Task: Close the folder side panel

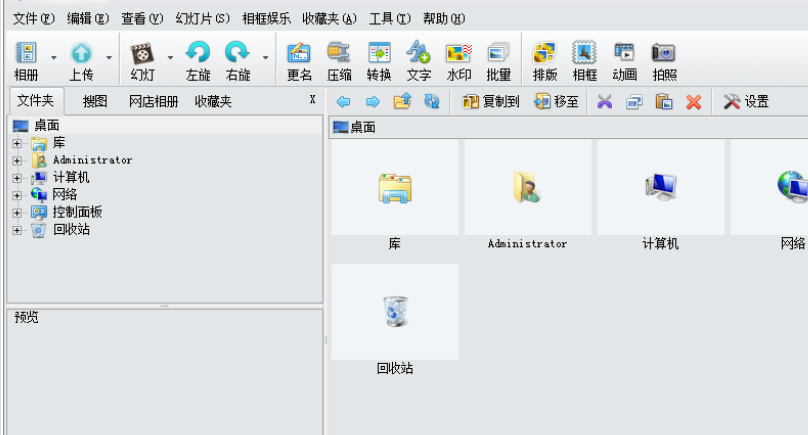Action: click(312, 99)
